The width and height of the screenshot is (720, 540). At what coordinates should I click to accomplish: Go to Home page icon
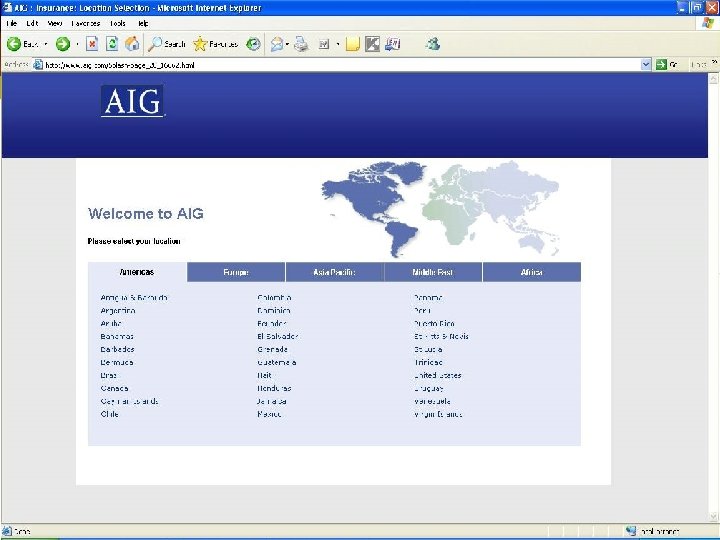132,44
